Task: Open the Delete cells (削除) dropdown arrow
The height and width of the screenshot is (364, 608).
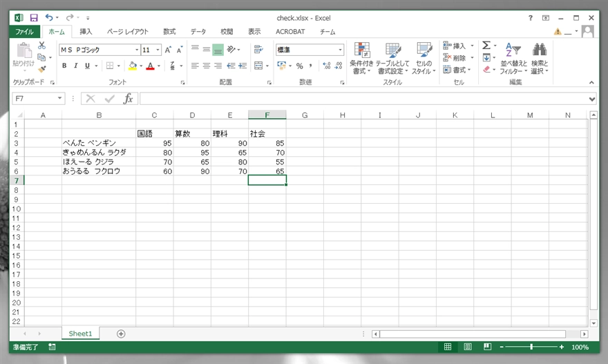Action: point(473,58)
